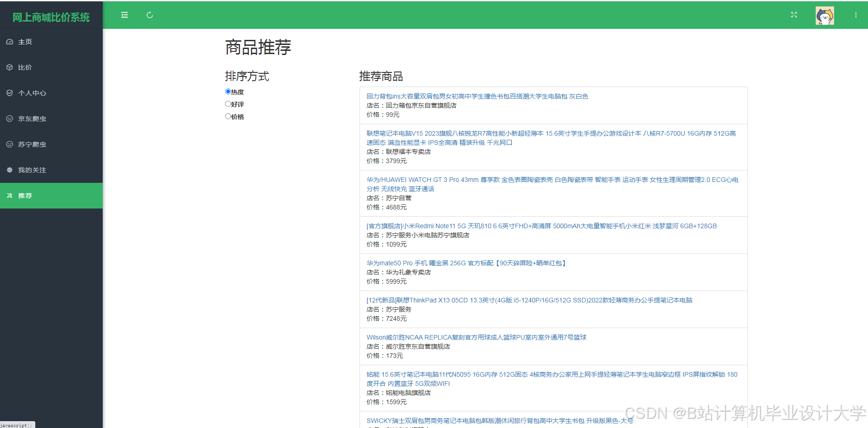868x428 pixels.
Task: Click shop name 华为礼象专卖店
Action: tap(408, 272)
